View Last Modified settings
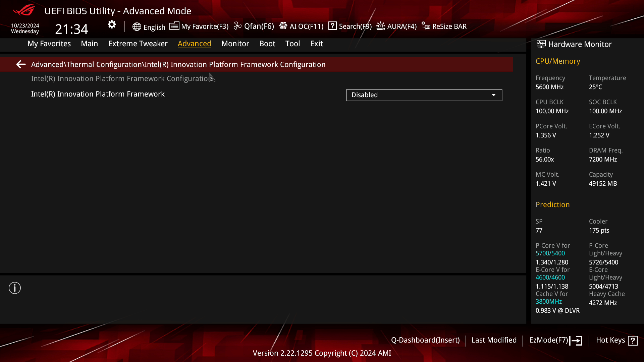 point(494,340)
